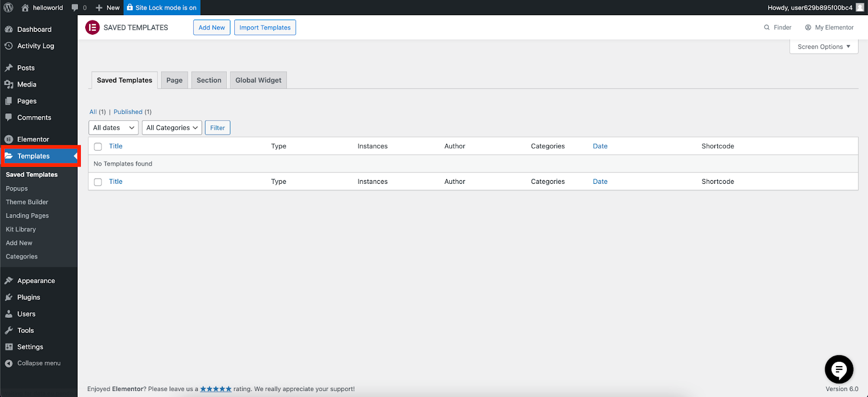868x397 pixels.
Task: Click the WordPress logo icon in admin bar
Action: pyautogui.click(x=8, y=8)
